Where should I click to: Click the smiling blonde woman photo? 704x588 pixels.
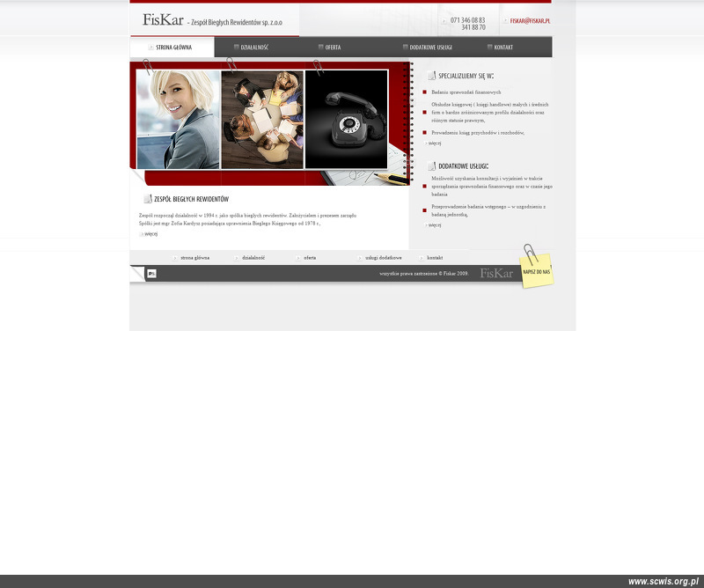(x=179, y=120)
